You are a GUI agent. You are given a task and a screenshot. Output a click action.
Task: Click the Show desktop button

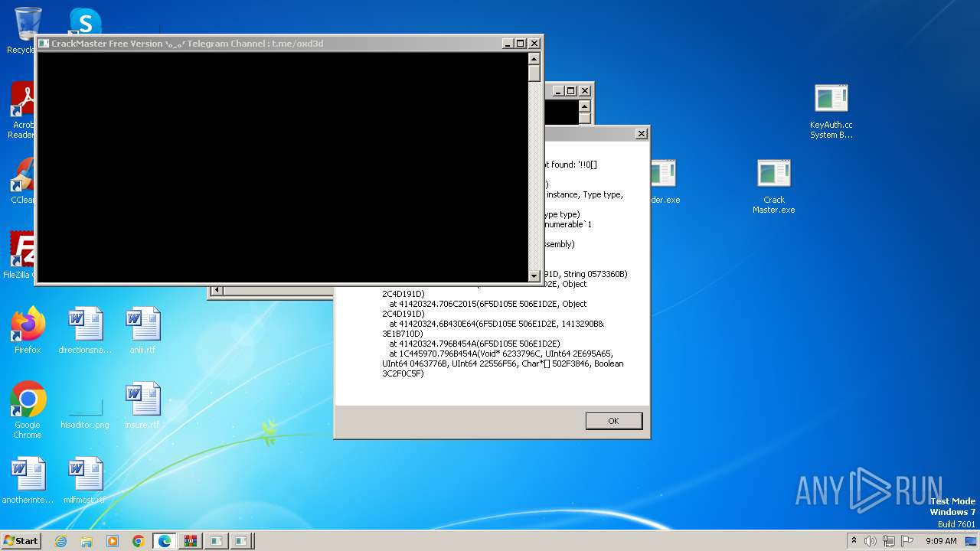(x=971, y=541)
